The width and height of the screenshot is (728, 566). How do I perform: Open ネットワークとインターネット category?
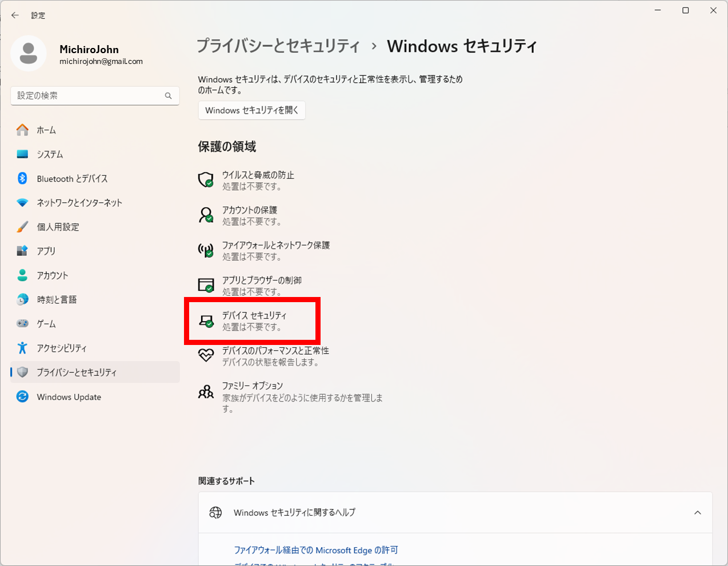pos(95,203)
